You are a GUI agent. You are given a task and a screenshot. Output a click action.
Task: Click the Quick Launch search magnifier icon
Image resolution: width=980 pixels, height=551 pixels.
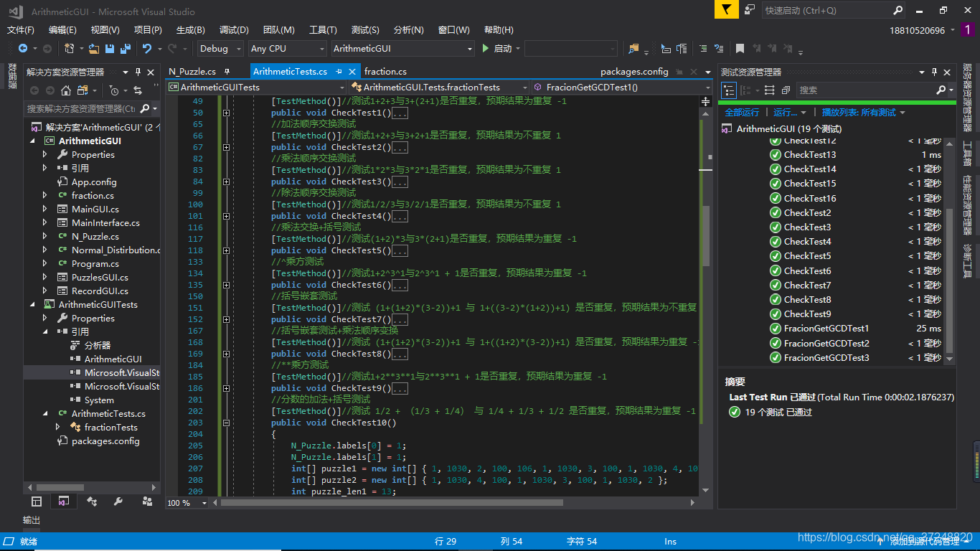click(897, 11)
